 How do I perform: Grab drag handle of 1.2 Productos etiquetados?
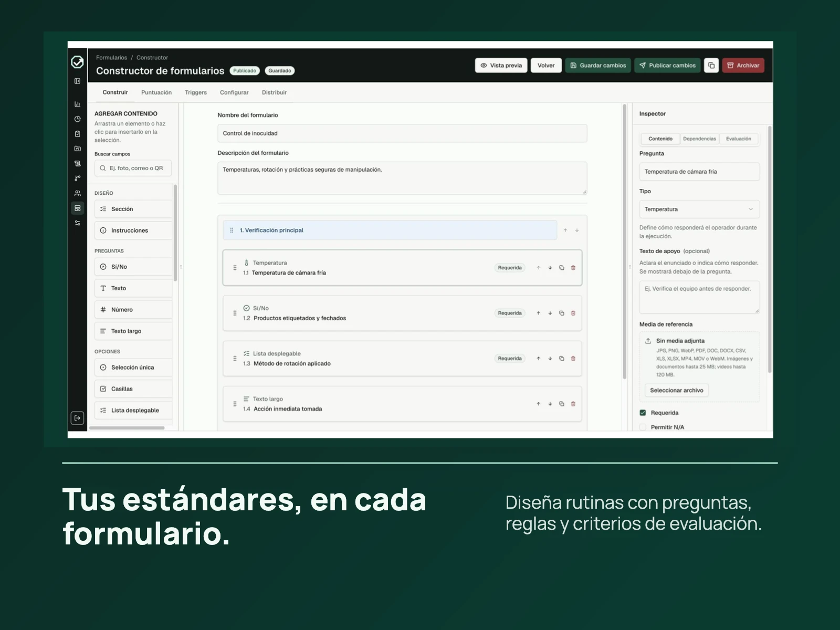(x=235, y=313)
